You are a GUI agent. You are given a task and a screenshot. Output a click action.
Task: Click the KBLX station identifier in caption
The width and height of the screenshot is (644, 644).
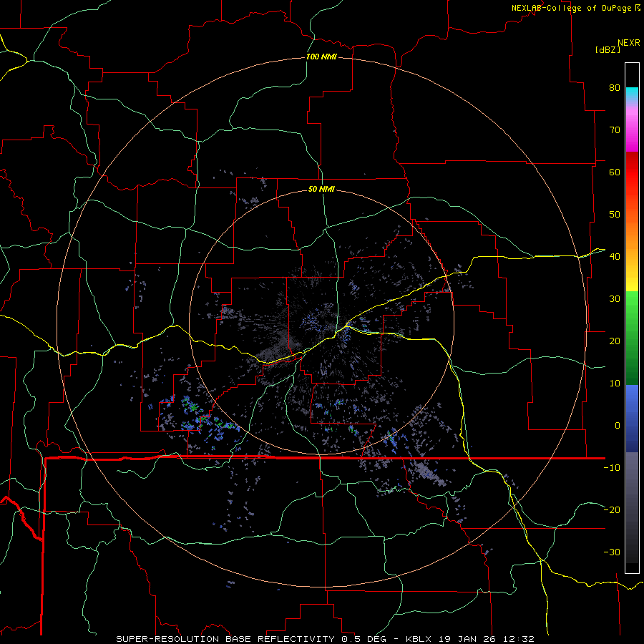pyautogui.click(x=420, y=639)
